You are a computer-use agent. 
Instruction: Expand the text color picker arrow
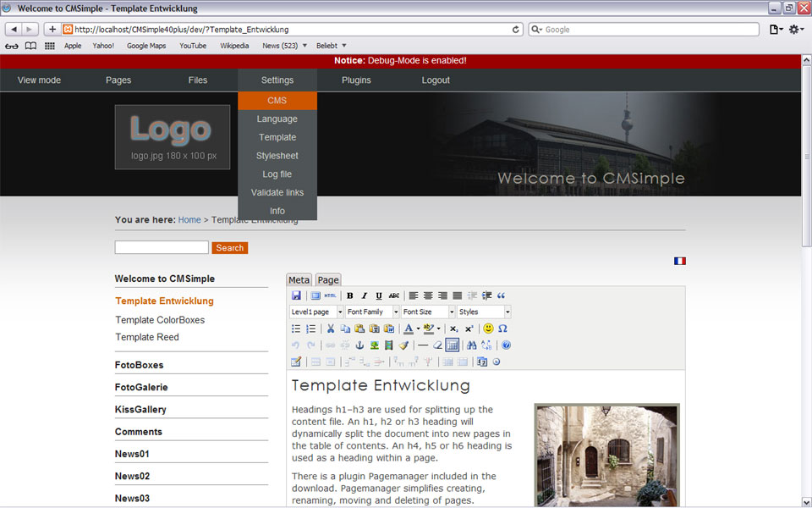(x=418, y=329)
